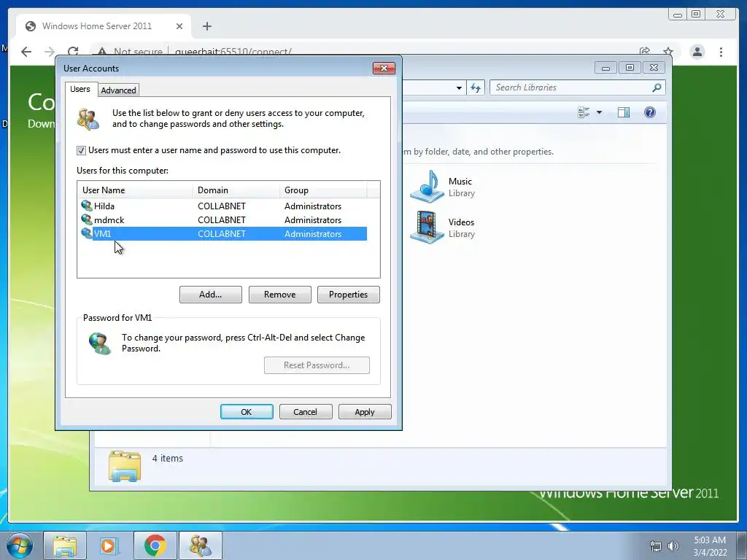Click User Accounts taskbar icon
The height and width of the screenshot is (560, 747).
click(200, 545)
